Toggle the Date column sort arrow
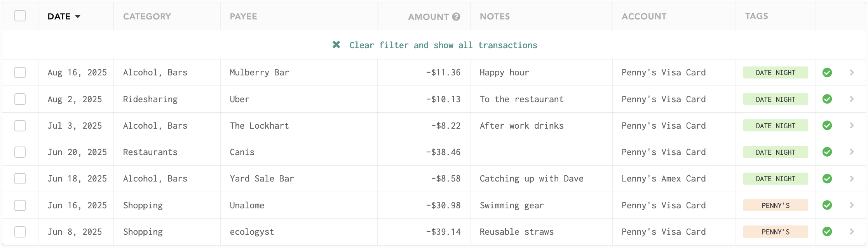 78,17
